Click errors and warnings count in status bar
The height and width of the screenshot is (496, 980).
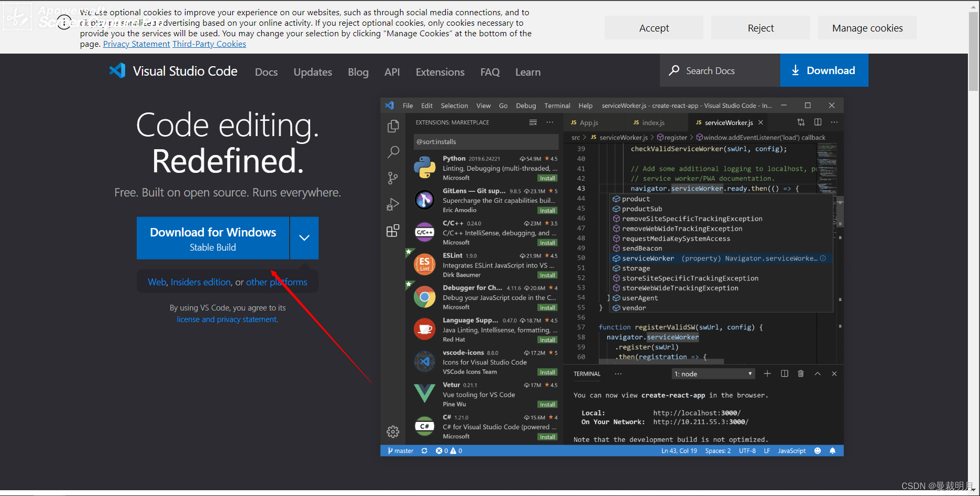(449, 451)
